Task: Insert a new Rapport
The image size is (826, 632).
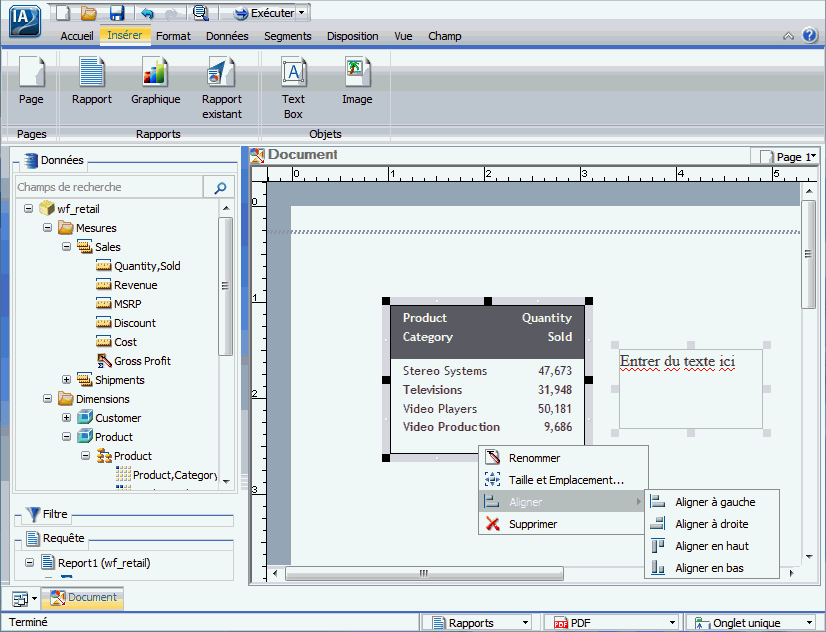Action: 92,81
